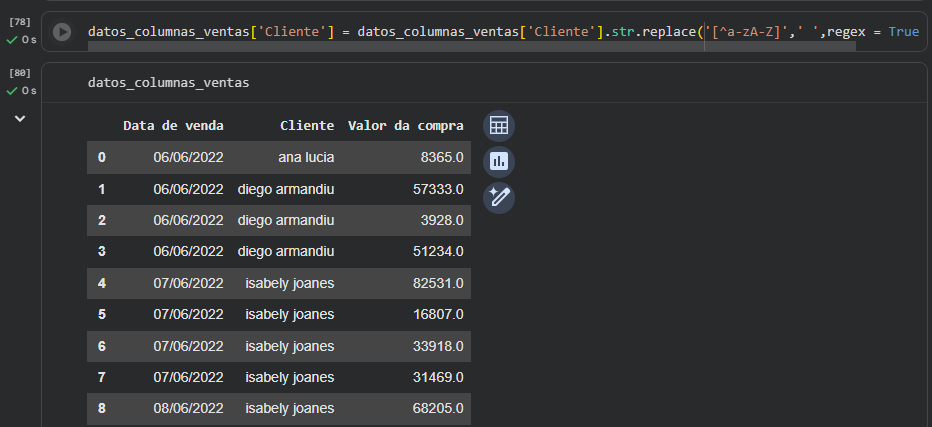Image resolution: width=932 pixels, height=427 pixels.
Task: Open suggested charts for the dataframe
Action: tap(499, 161)
